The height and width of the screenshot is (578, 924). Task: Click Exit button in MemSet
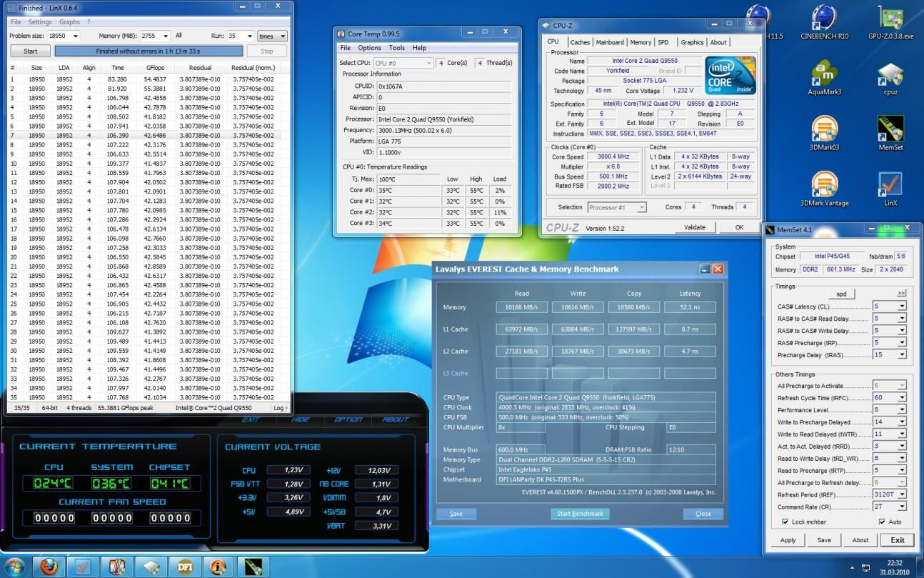898,540
